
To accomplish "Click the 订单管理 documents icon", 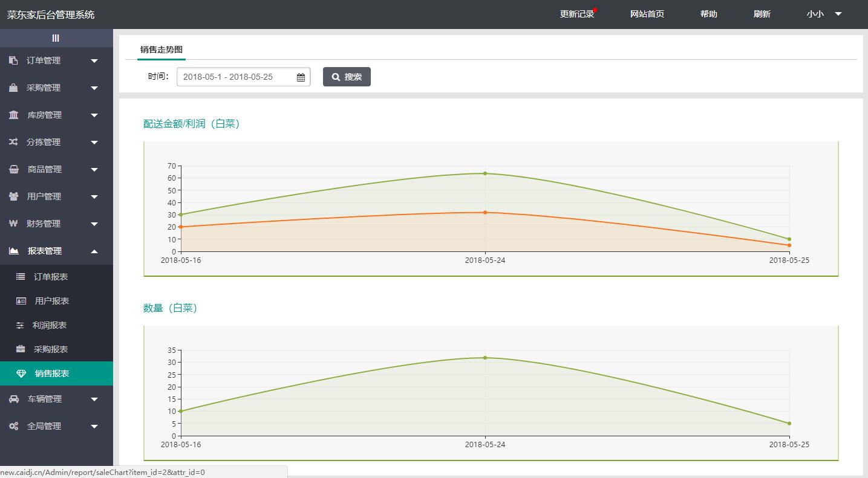I will (13, 60).
